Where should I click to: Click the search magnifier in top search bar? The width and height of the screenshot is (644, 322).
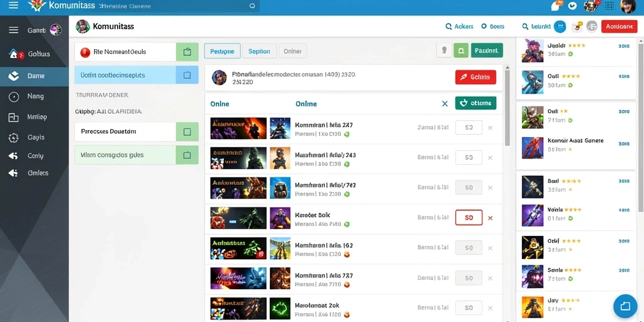252,6
